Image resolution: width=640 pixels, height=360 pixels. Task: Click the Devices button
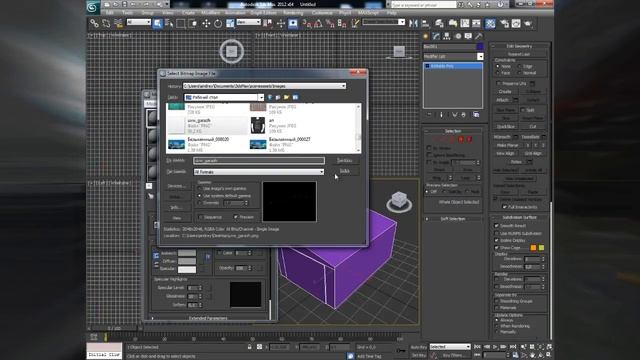pyautogui.click(x=176, y=186)
